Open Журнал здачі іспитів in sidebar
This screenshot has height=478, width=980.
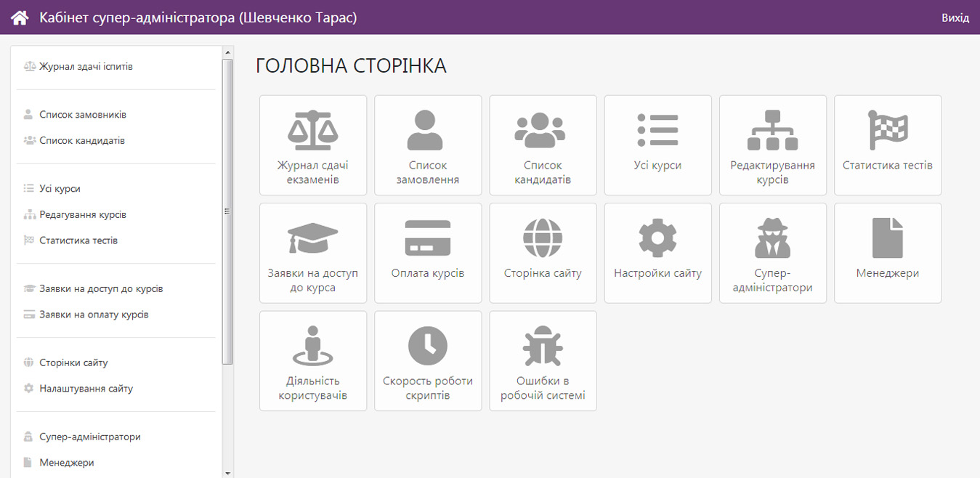pos(86,67)
